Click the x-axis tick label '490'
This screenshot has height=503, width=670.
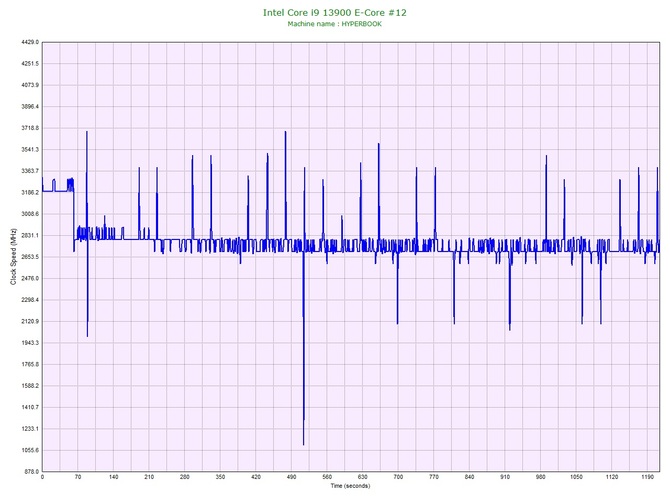coord(291,477)
